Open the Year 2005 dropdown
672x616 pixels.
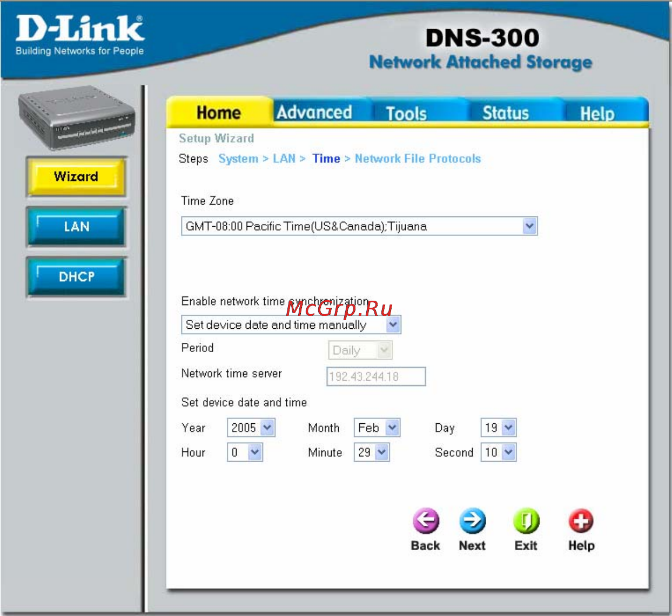coord(251,428)
